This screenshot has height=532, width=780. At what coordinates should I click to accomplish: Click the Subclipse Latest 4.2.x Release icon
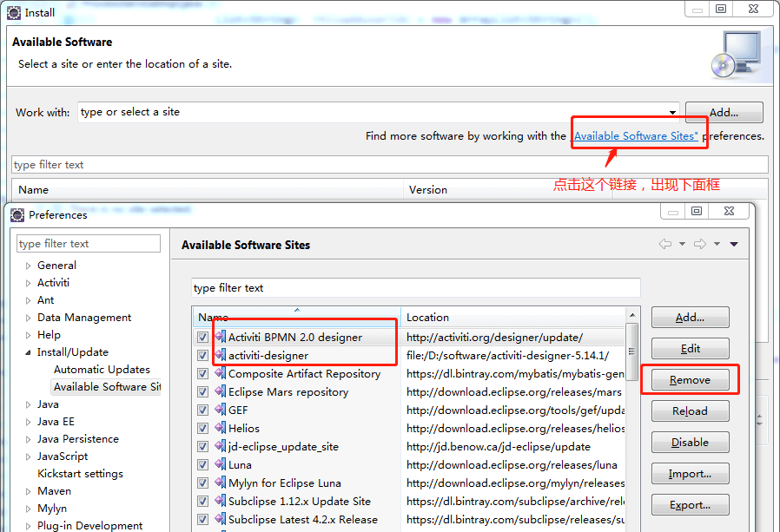tap(221, 519)
